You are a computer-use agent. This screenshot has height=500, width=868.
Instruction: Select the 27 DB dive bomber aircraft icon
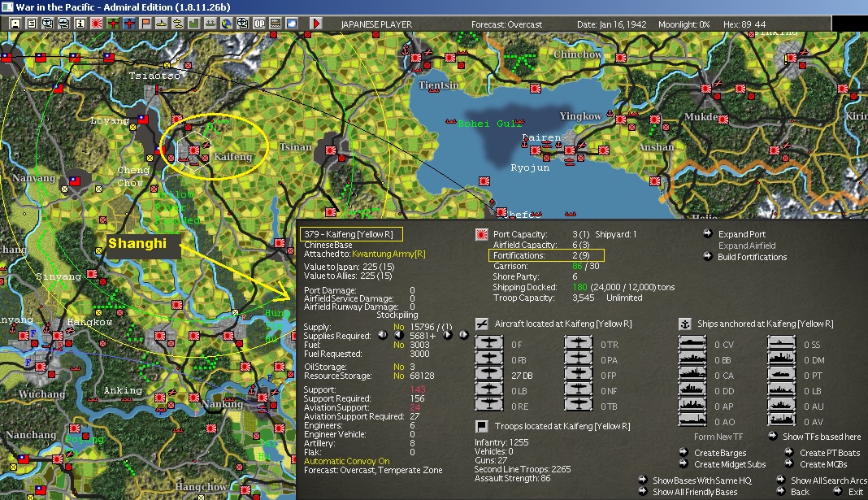pyautogui.click(x=488, y=375)
